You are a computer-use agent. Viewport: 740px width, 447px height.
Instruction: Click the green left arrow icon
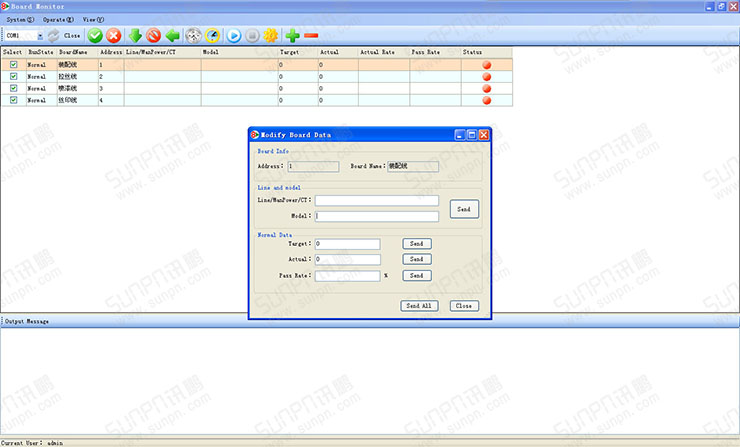(173, 35)
